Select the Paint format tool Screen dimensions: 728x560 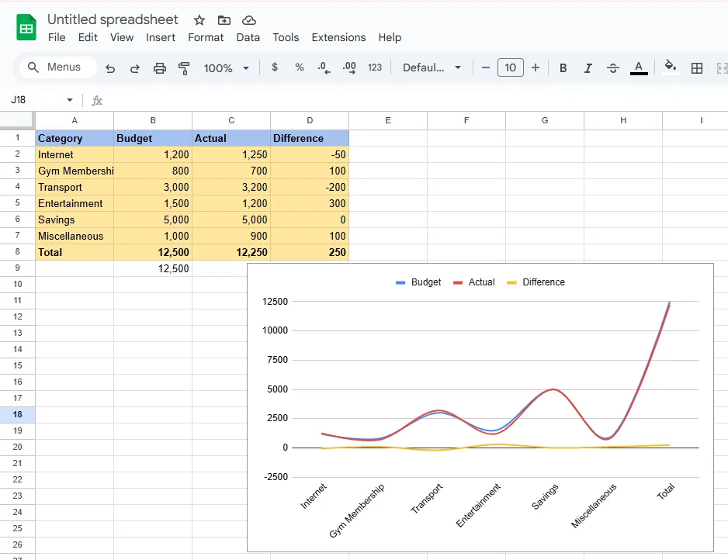[x=183, y=67]
